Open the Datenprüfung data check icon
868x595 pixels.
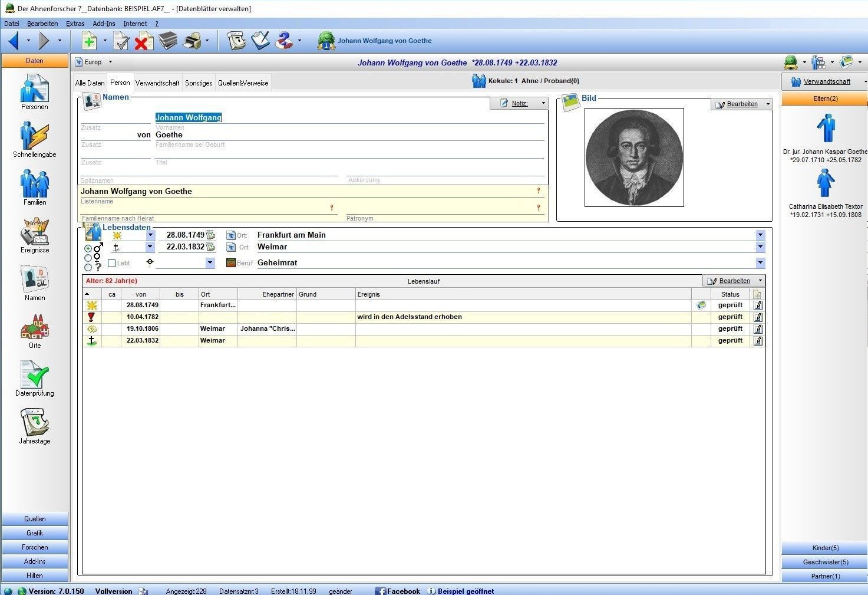34,377
